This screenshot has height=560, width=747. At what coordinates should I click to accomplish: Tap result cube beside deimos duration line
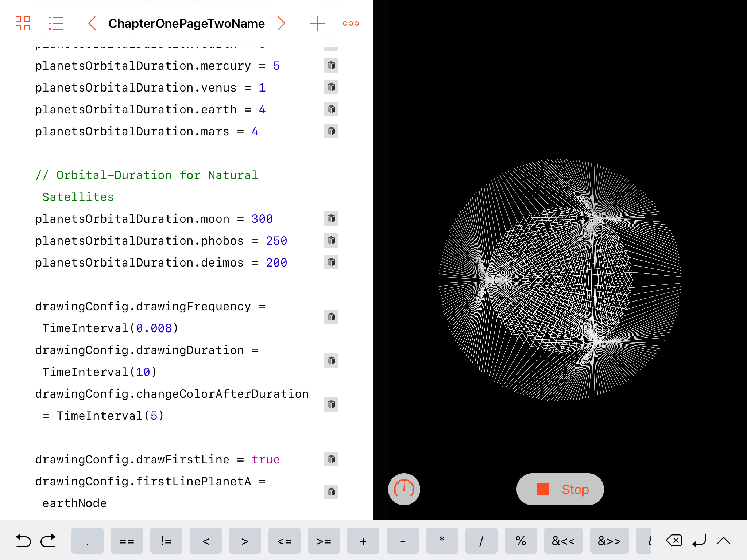pyautogui.click(x=331, y=262)
